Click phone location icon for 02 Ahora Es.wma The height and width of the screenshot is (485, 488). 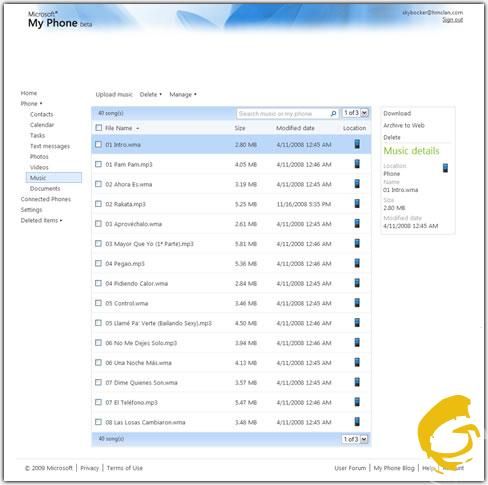tap(357, 184)
